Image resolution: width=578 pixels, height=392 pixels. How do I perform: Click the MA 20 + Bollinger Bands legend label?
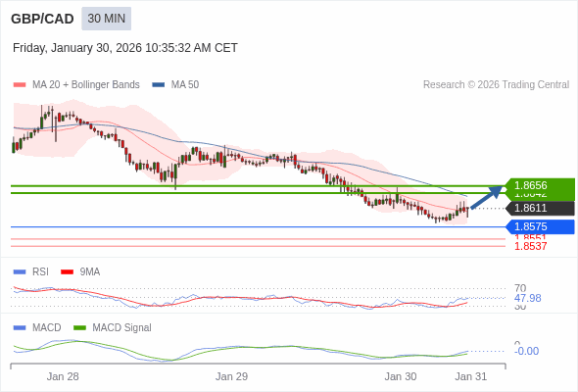86,85
